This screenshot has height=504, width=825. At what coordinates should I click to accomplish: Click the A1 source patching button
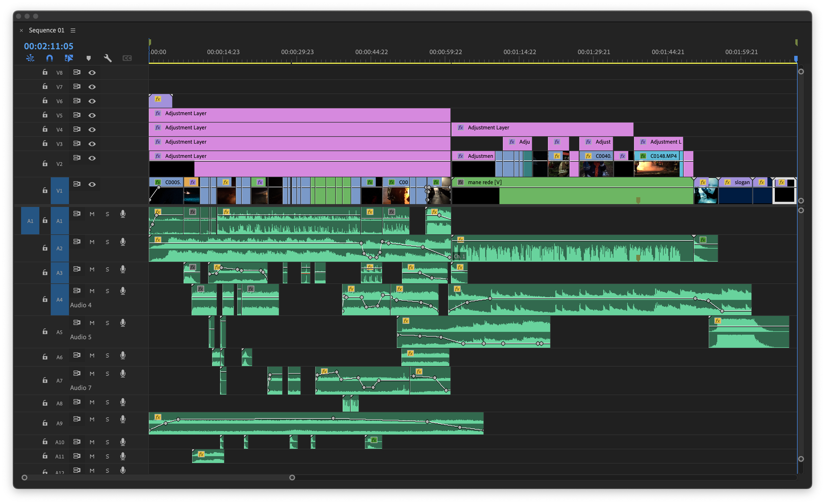[30, 221]
